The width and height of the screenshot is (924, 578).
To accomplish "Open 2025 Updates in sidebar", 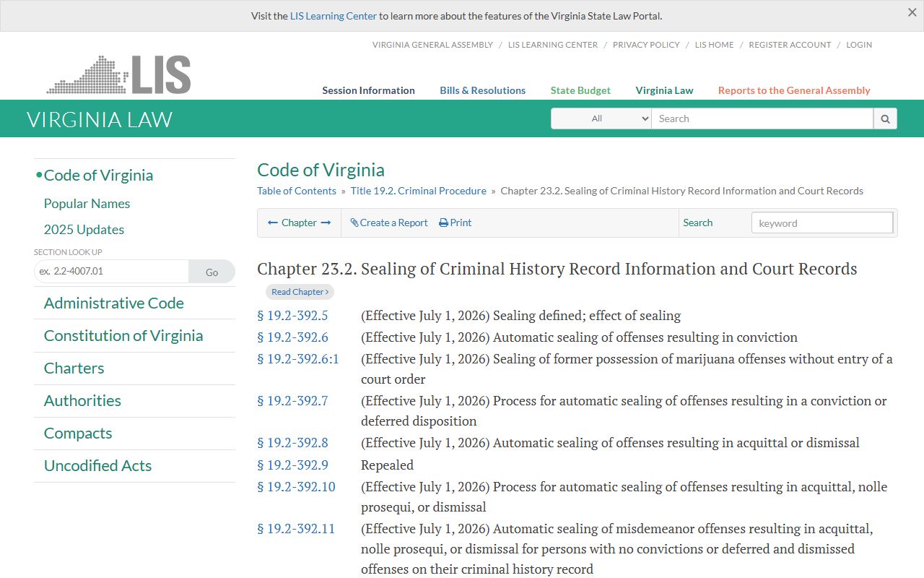I will coord(84,230).
